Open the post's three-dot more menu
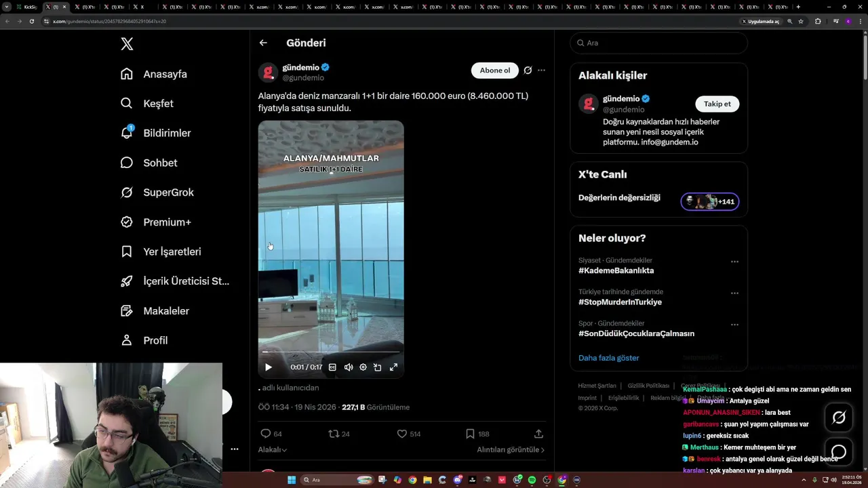Screen dimensions: 868x488 pyautogui.click(x=541, y=70)
